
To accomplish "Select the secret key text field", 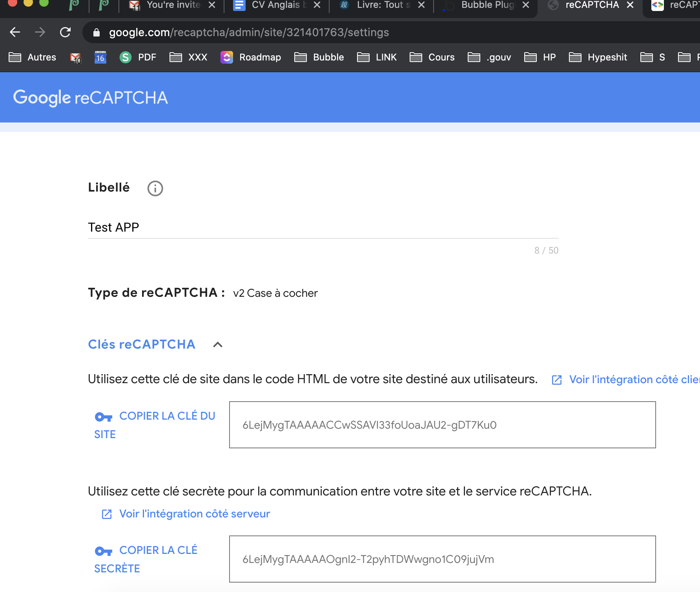I will (x=443, y=559).
